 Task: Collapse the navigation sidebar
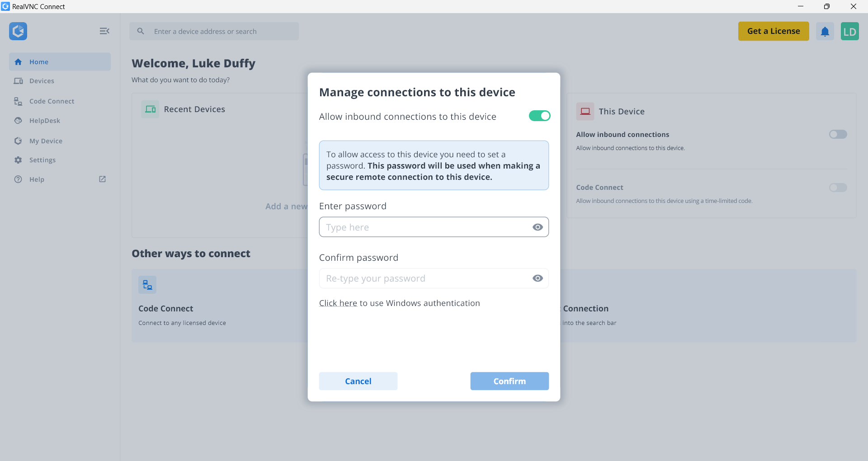(104, 31)
